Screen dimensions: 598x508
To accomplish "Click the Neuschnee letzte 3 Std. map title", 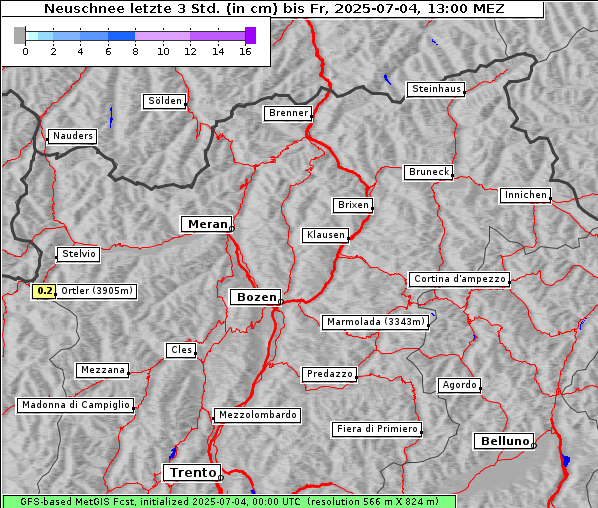I will (274, 8).
